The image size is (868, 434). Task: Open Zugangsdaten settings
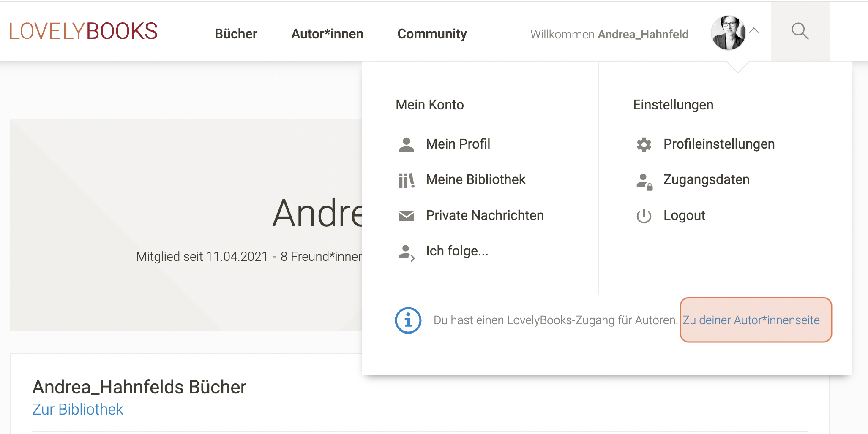(706, 179)
